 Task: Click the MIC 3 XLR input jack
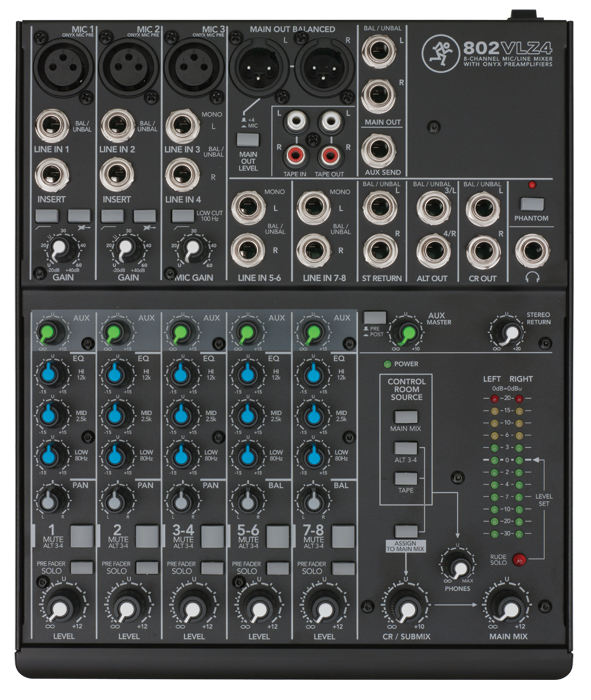pos(193,66)
